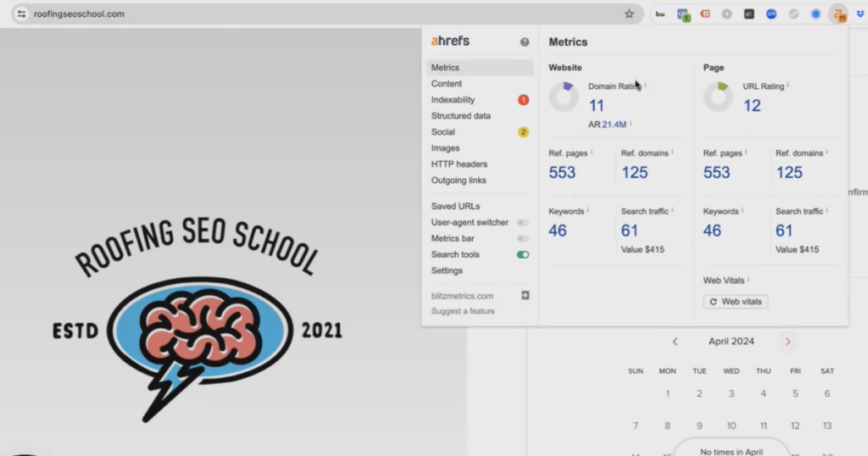Click the blitzmetrics.com account link
868x456 pixels.
tap(462, 296)
